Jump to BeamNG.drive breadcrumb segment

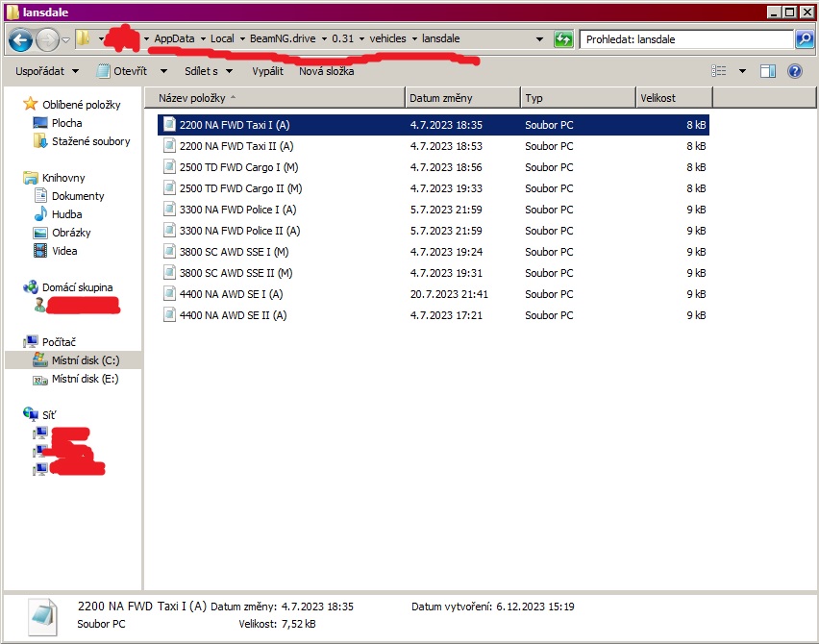click(283, 38)
